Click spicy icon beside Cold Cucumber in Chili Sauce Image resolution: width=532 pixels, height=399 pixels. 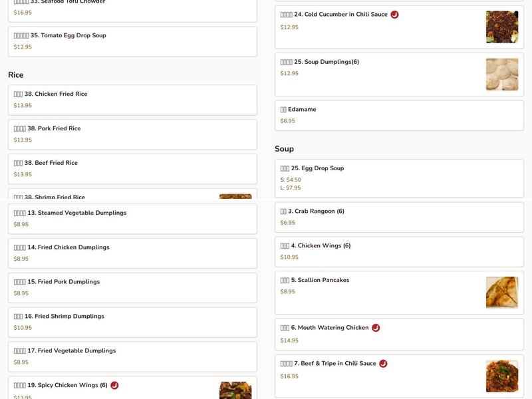pyautogui.click(x=394, y=15)
